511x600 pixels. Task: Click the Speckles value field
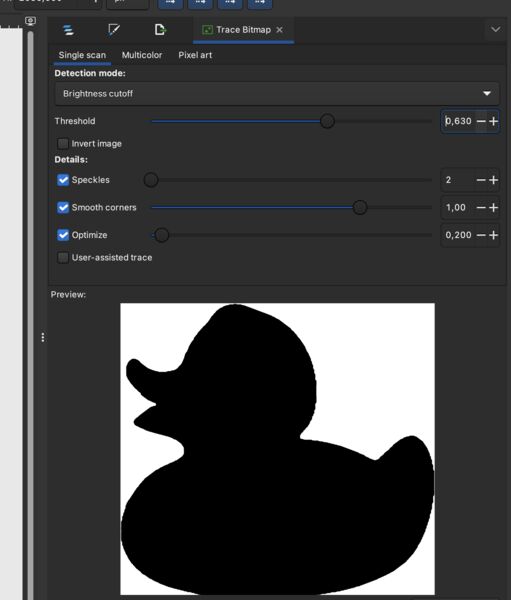[x=458, y=180]
